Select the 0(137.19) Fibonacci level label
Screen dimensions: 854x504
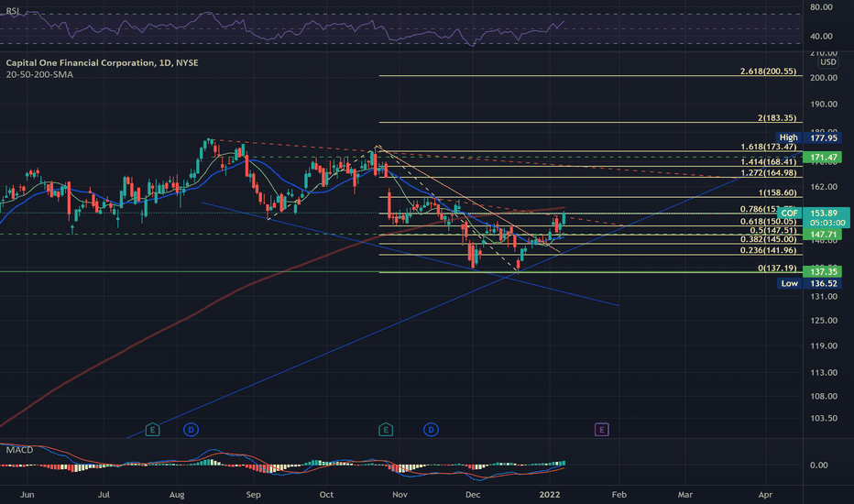(777, 268)
